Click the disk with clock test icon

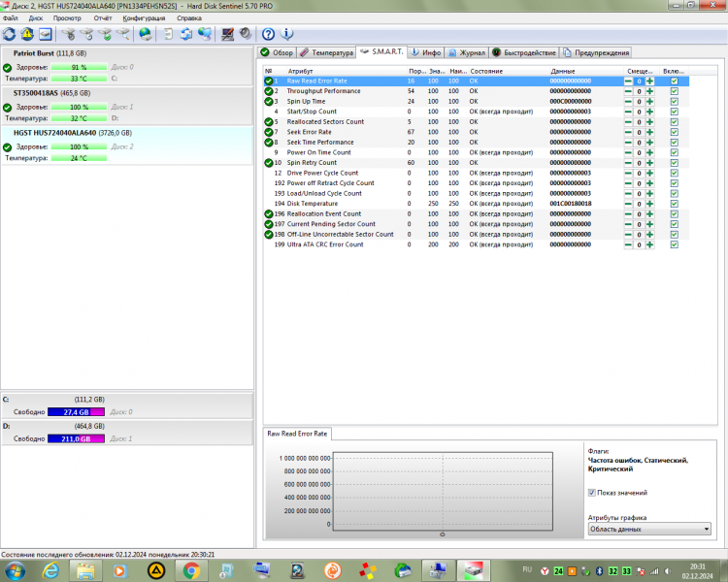click(86, 34)
